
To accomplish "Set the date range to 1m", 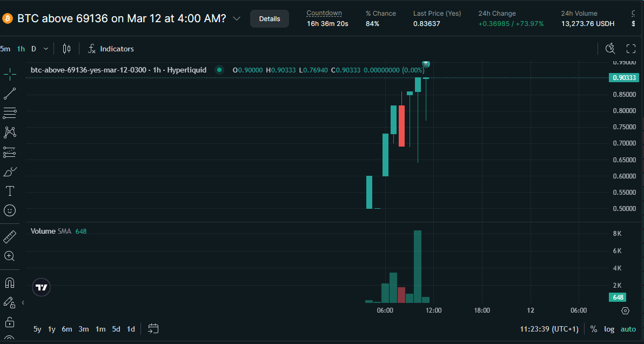I will click(100, 329).
